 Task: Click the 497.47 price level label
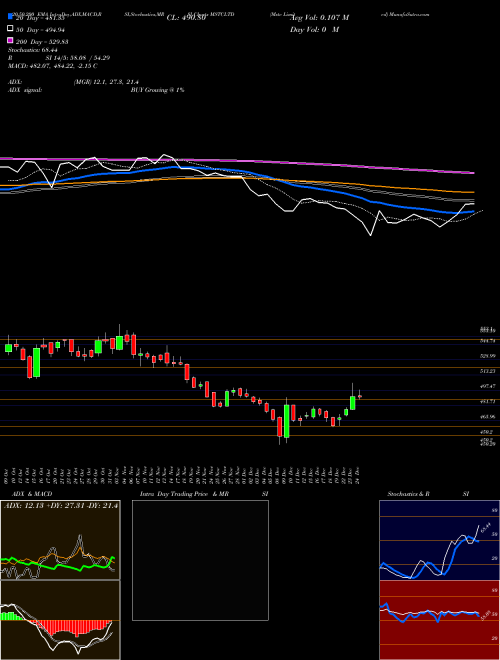(489, 386)
